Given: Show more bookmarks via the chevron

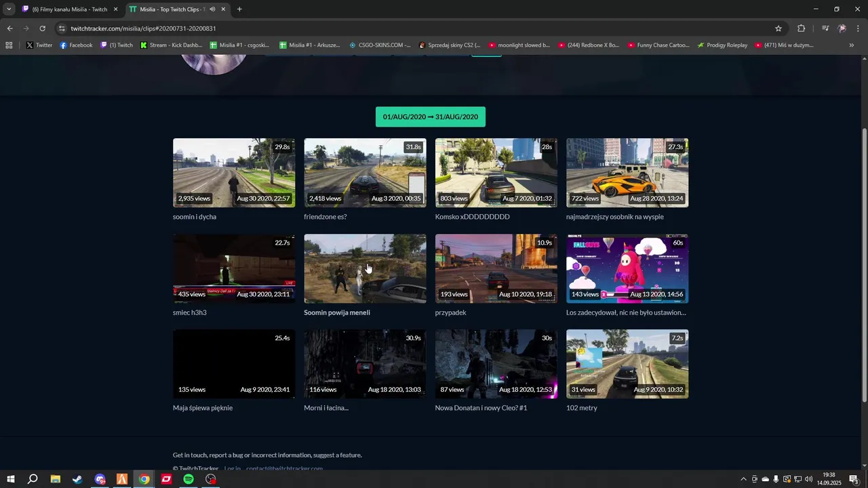Looking at the screenshot, I should tap(852, 45).
